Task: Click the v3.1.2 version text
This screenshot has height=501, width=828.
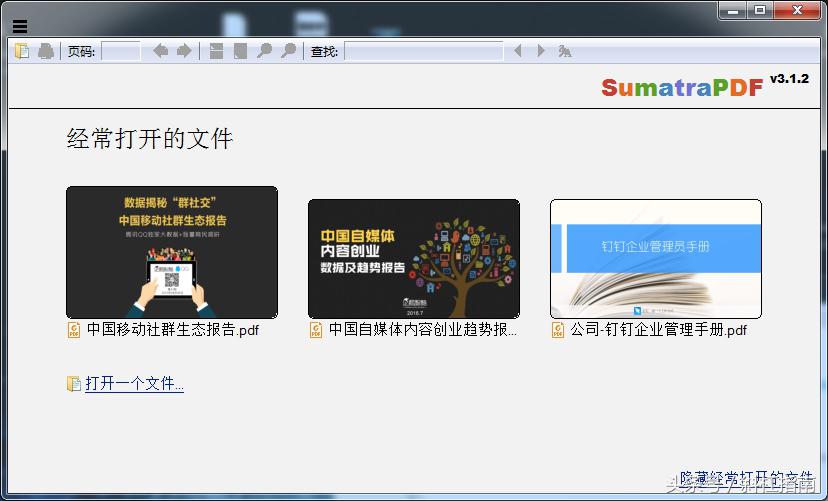Action: (789, 79)
